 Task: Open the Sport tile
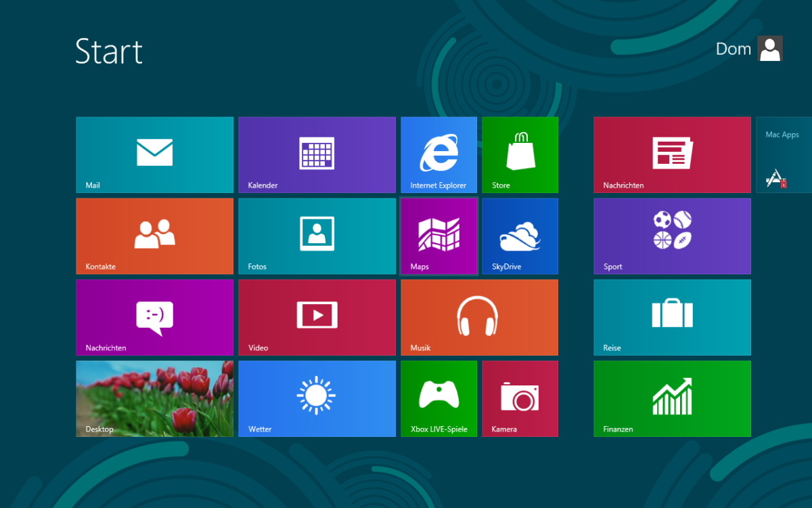672,236
